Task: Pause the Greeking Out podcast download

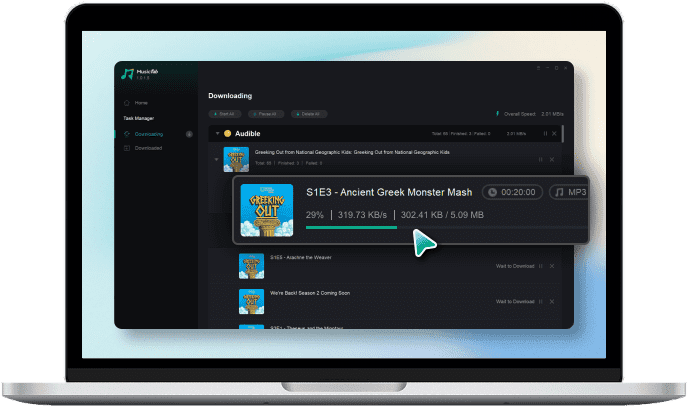Action: (541, 159)
